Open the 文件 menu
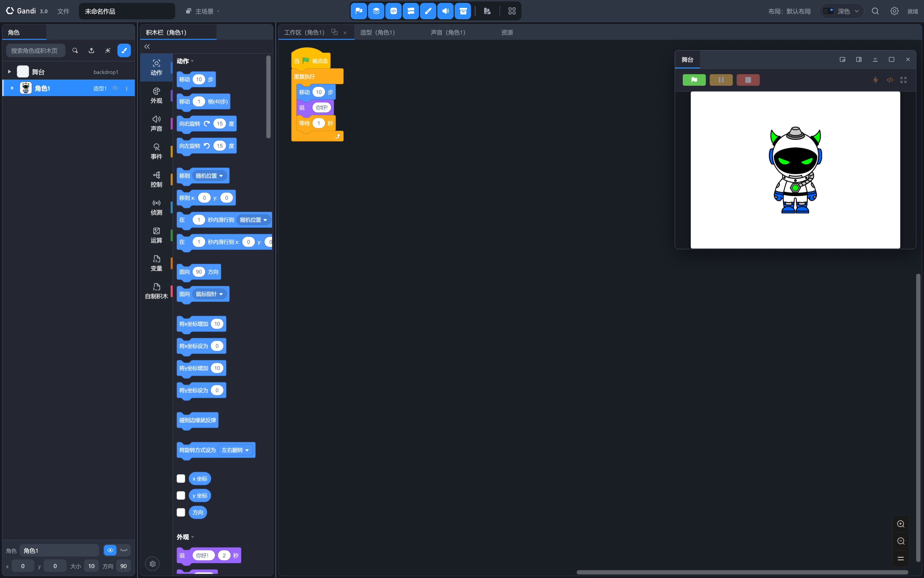Viewport: 924px width, 578px height. (63, 11)
